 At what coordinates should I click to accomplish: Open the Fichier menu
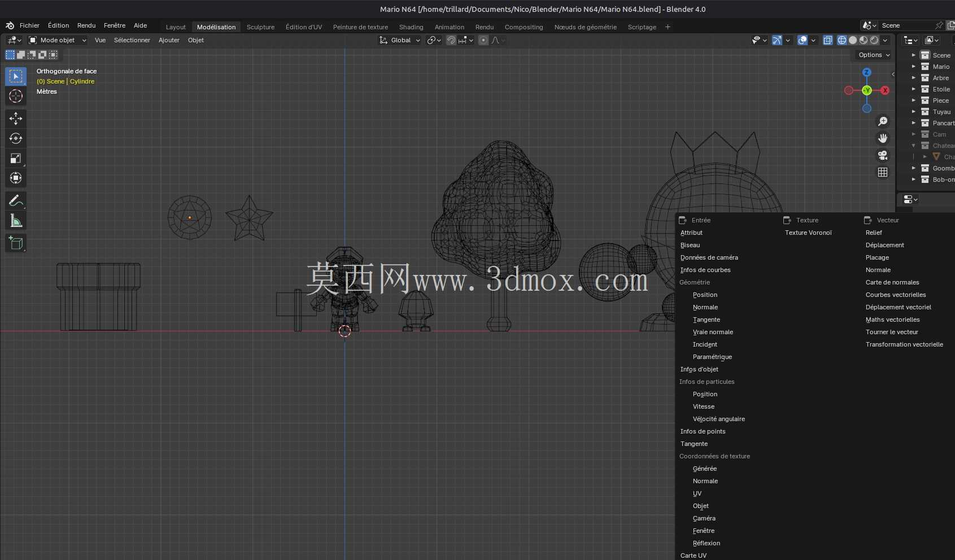29,25
